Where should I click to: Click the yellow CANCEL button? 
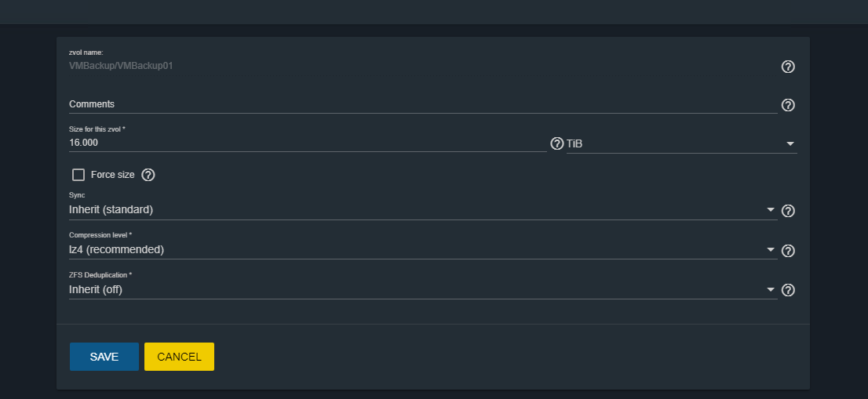tap(180, 357)
